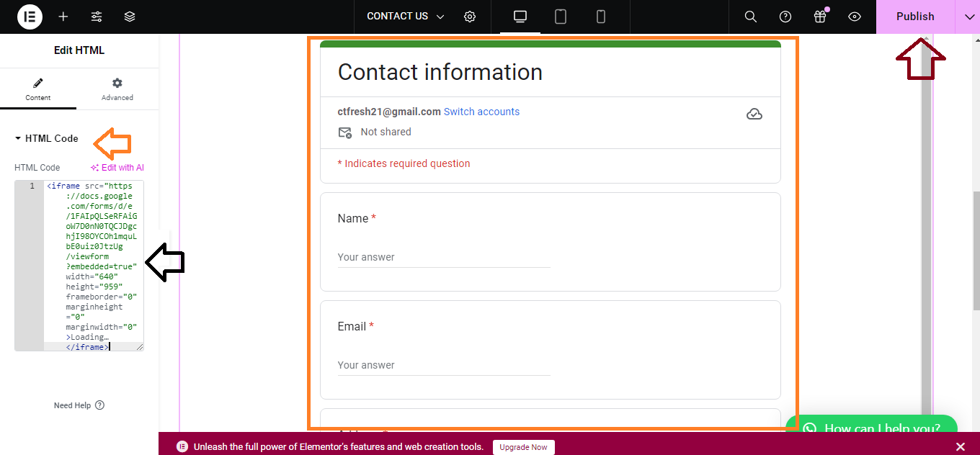Image resolution: width=980 pixels, height=455 pixels.
Task: Open help question mark icon
Action: tap(785, 17)
